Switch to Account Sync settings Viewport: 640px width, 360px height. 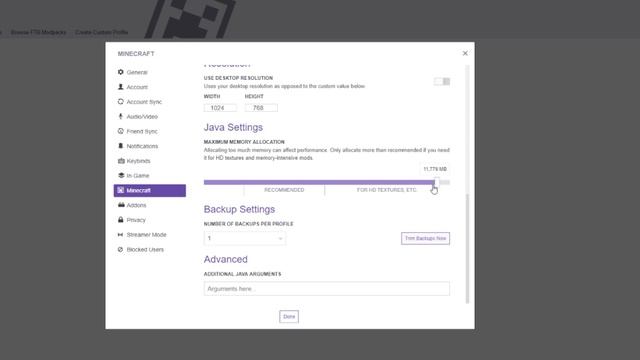[x=149, y=102]
